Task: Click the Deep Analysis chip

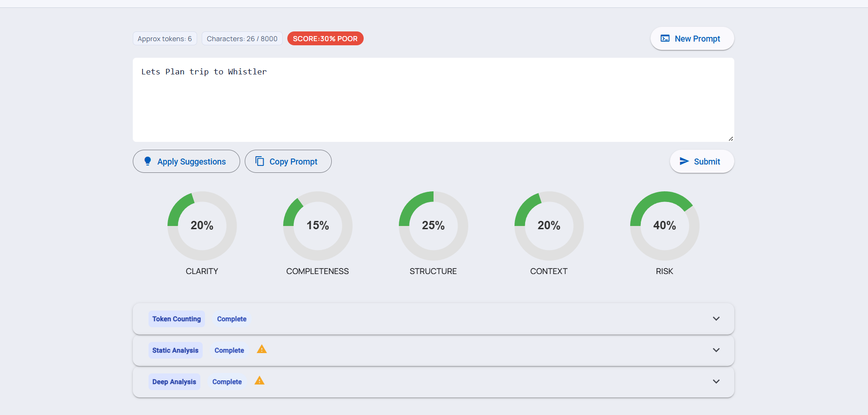Action: click(174, 382)
